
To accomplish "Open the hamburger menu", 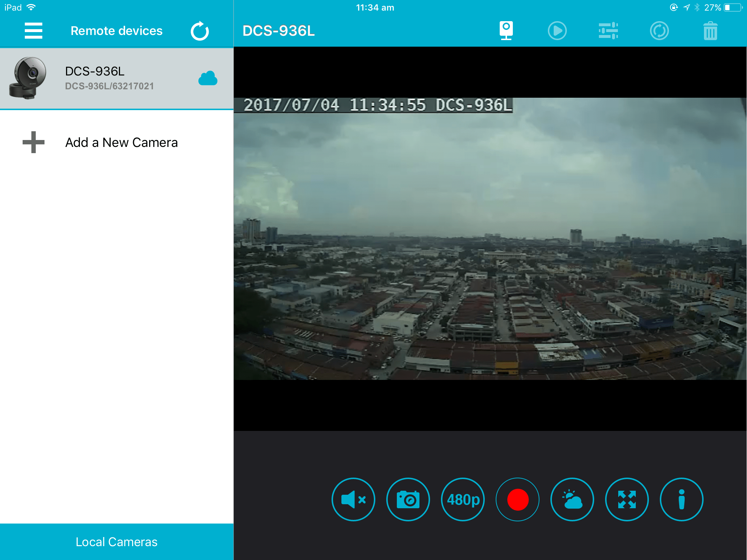I will pyautogui.click(x=33, y=31).
